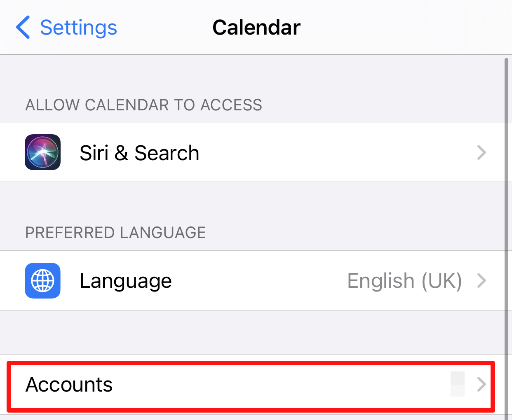Viewport: 512px width, 420px height.
Task: Expand the Language row chevron
Action: click(481, 281)
